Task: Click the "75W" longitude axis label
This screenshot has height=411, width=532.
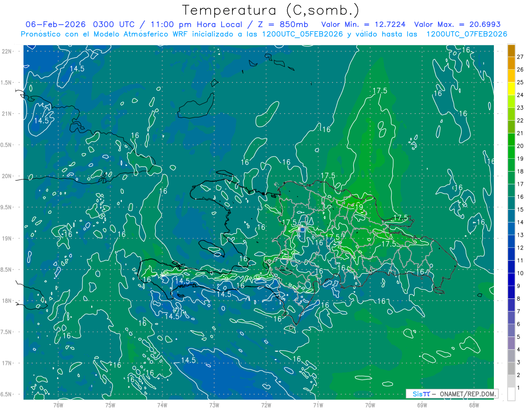Action: (x=110, y=405)
